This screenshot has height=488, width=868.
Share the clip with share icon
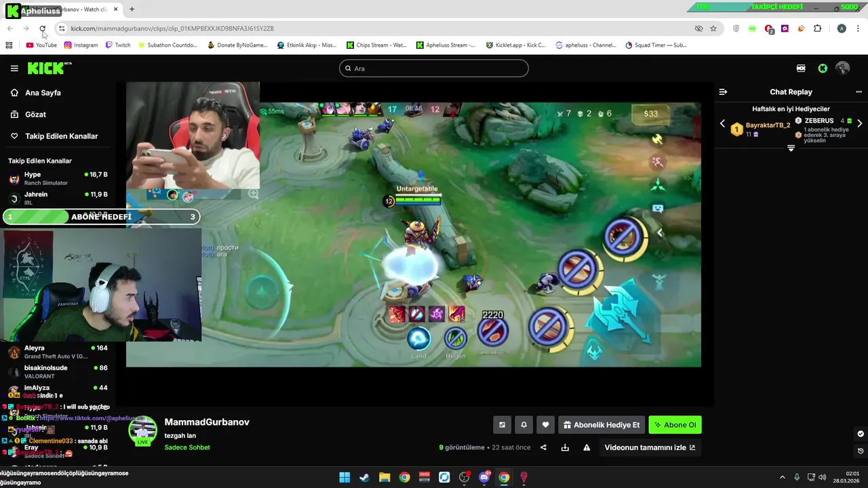click(543, 447)
